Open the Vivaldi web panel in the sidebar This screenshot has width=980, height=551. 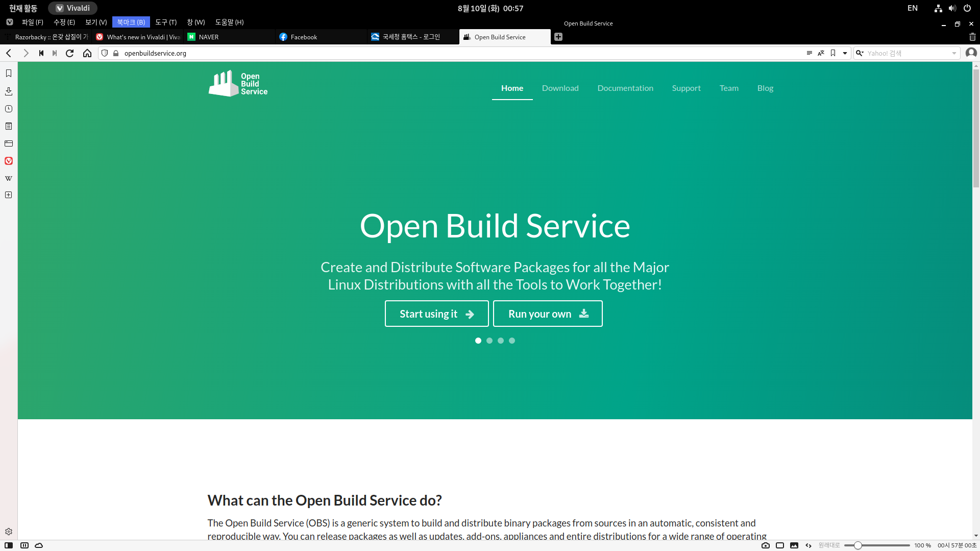tap(9, 161)
